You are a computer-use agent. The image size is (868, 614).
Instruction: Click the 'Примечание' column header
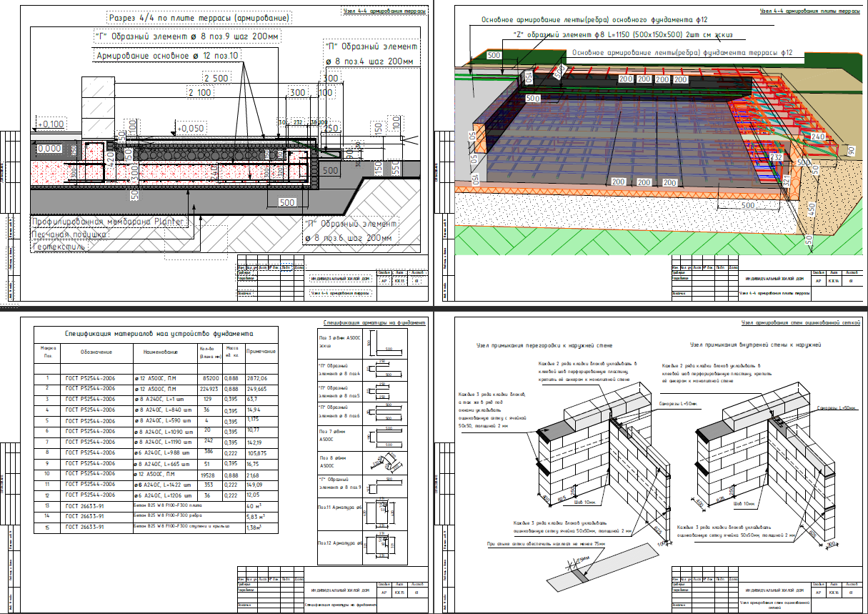(261, 352)
